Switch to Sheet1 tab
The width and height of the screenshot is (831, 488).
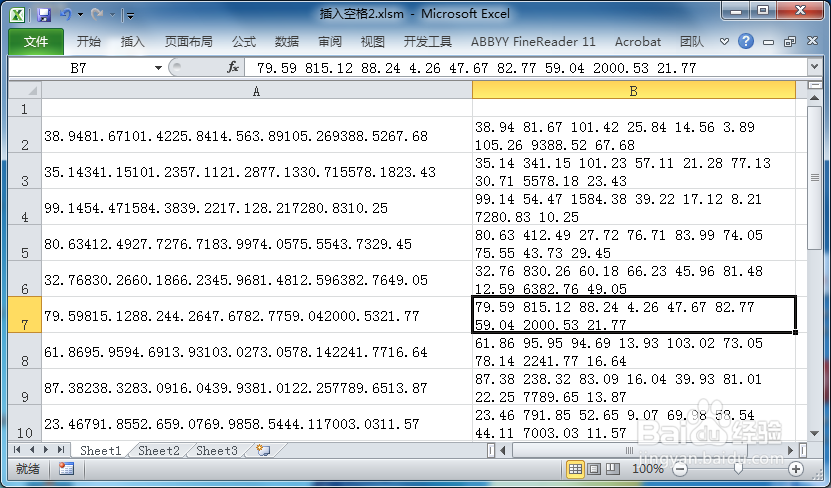coord(101,450)
